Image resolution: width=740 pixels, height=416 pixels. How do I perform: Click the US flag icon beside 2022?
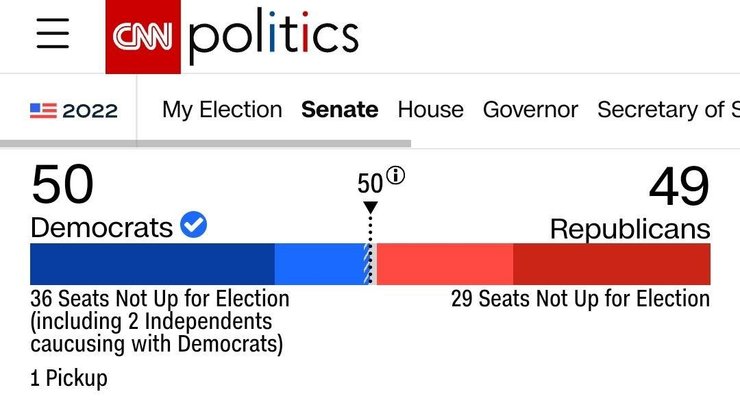coord(43,111)
